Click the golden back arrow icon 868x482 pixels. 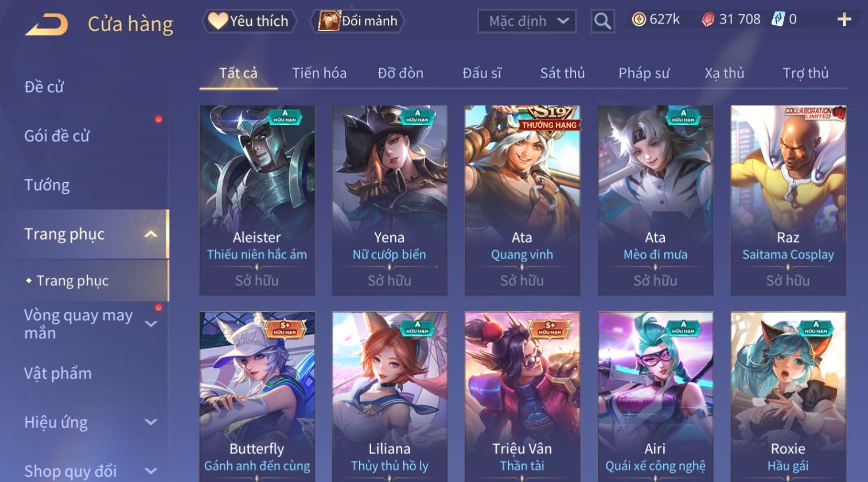click(x=47, y=24)
